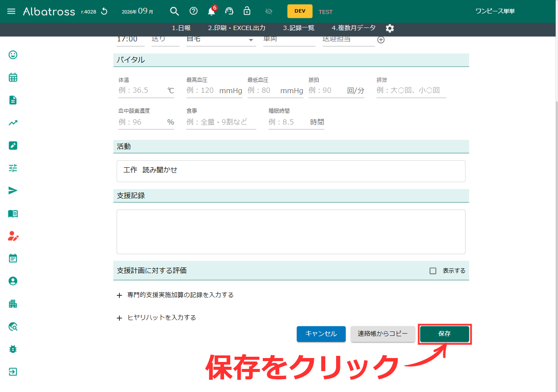Click the smiley face sidebar icon
558x392 pixels.
(x=13, y=55)
